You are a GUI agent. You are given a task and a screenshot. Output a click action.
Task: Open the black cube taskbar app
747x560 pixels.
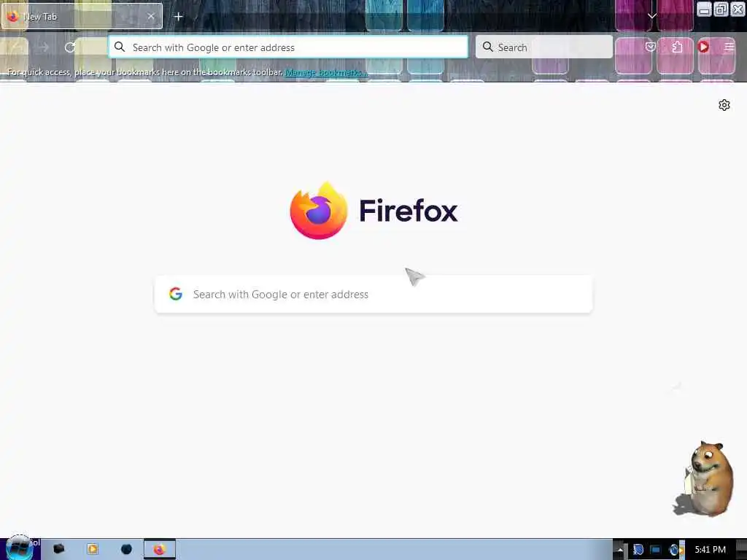coord(58,549)
